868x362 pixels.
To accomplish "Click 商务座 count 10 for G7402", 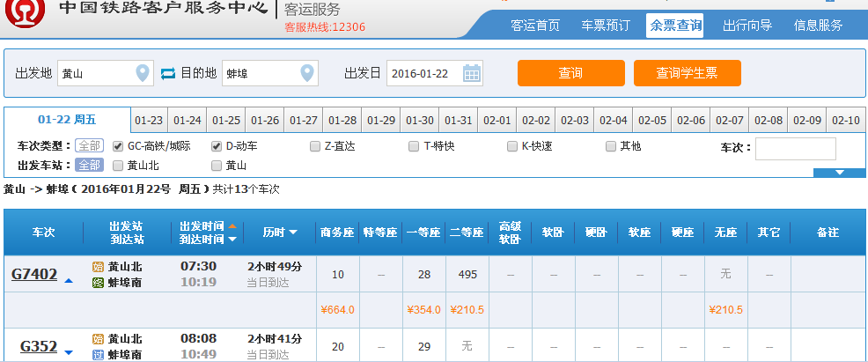I will 338,274.
